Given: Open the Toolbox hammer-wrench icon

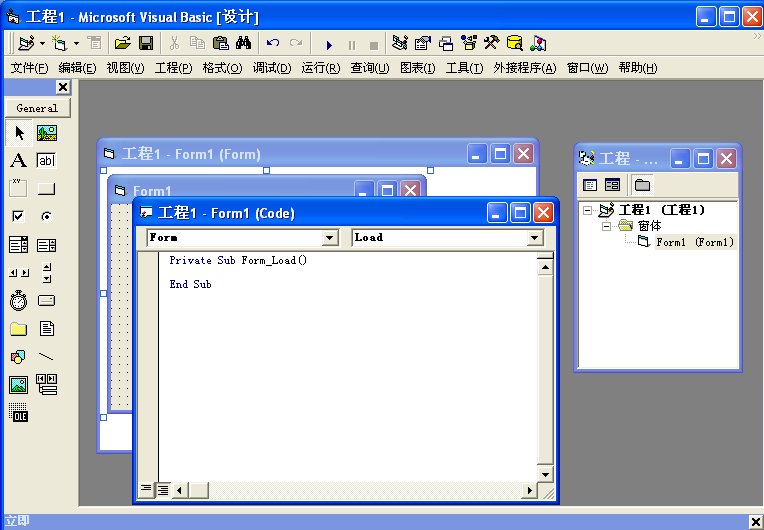Looking at the screenshot, I should (491, 43).
